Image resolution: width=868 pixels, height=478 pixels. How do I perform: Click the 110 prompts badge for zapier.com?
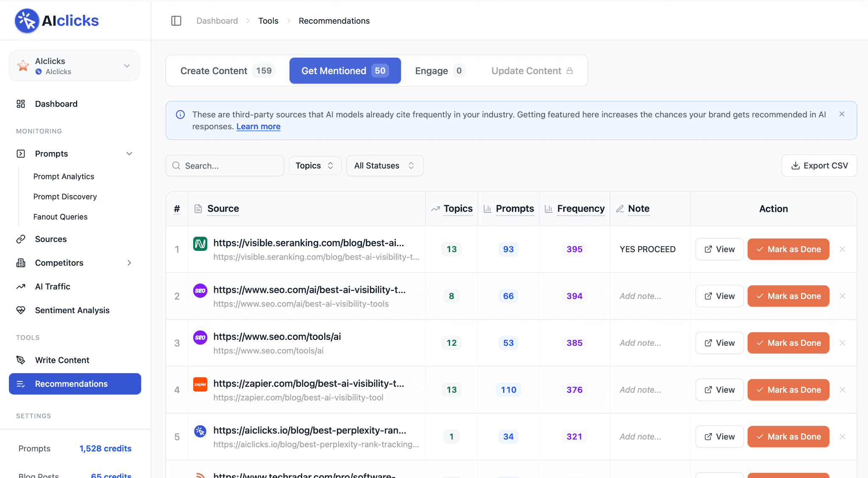click(508, 390)
